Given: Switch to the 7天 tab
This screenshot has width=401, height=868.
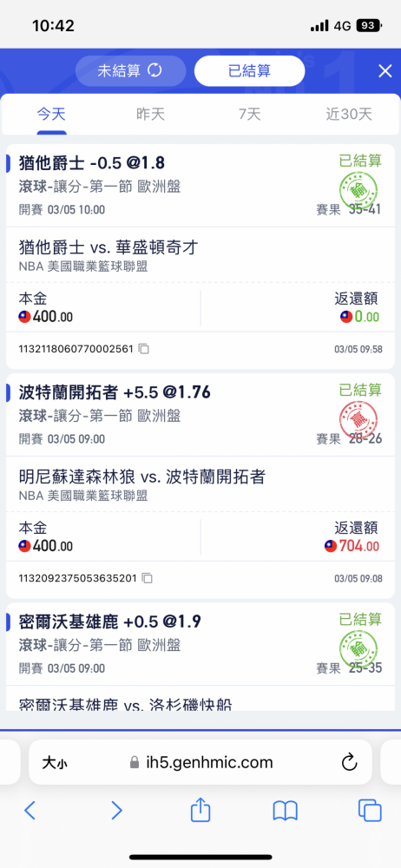Looking at the screenshot, I should point(250,115).
